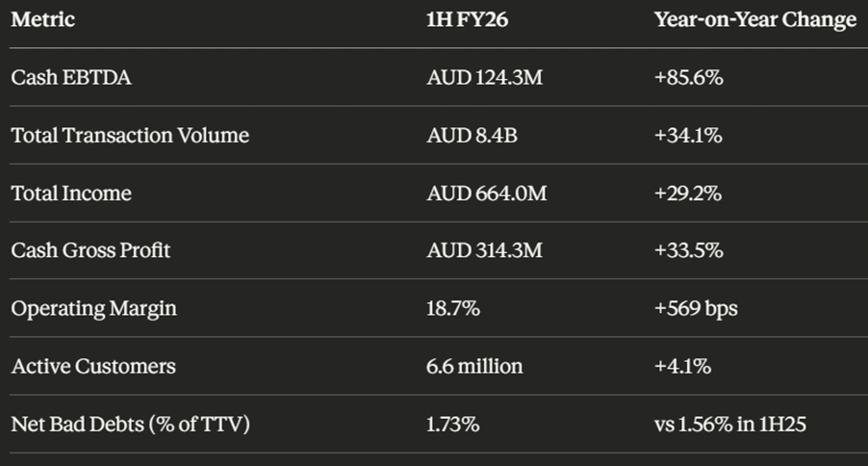Image resolution: width=868 pixels, height=466 pixels.
Task: Click the +34.1% change cell
Action: [688, 136]
